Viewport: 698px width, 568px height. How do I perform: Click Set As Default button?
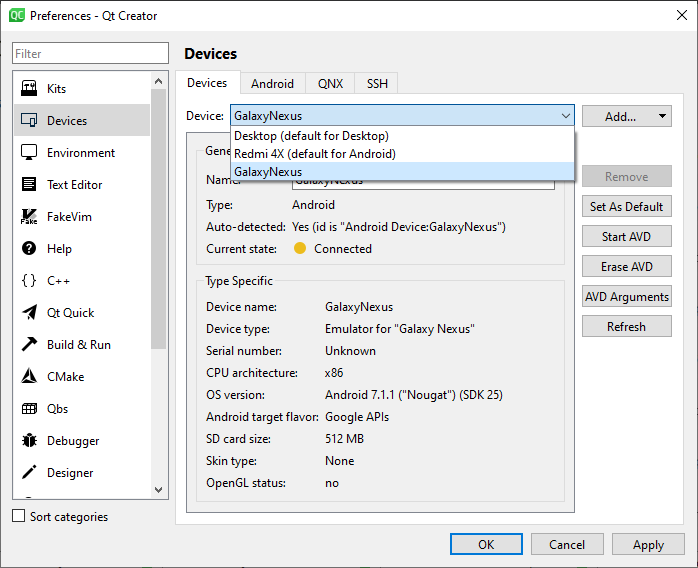pos(626,207)
